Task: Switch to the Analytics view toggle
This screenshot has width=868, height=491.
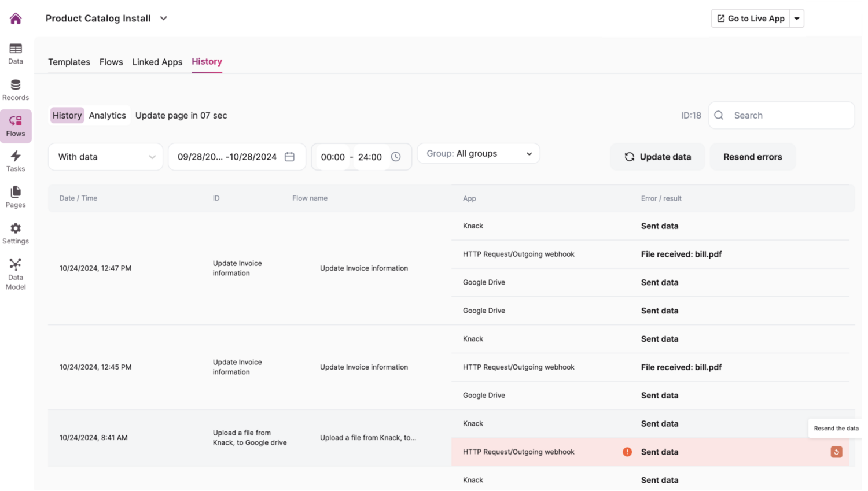Action: (x=107, y=115)
